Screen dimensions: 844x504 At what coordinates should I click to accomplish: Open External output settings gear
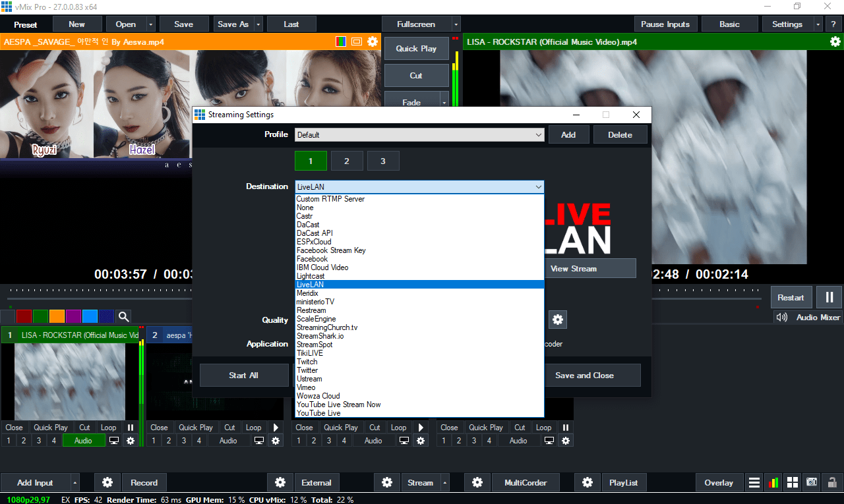(280, 482)
